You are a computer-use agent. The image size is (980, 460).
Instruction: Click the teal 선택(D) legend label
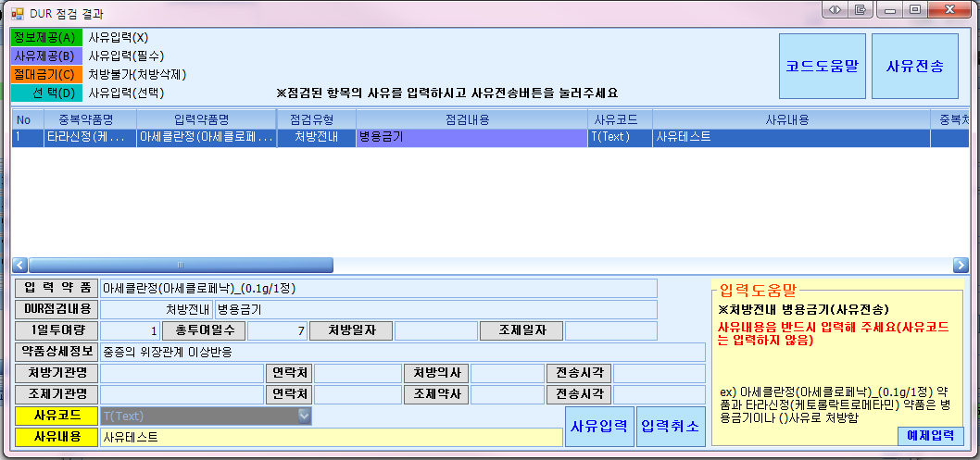(x=46, y=93)
